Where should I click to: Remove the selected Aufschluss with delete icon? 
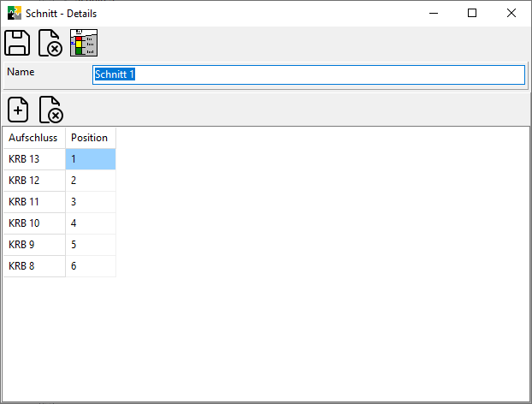coord(50,110)
